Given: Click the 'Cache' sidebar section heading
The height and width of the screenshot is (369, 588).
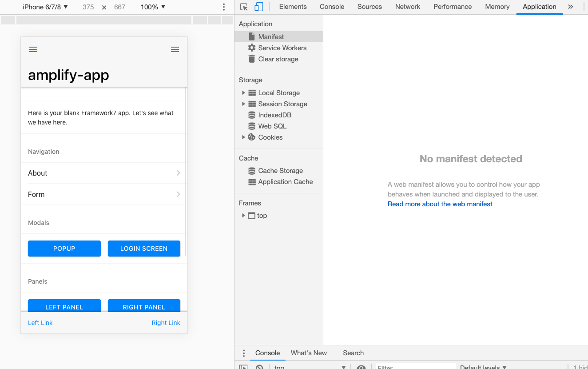Looking at the screenshot, I should pos(248,158).
